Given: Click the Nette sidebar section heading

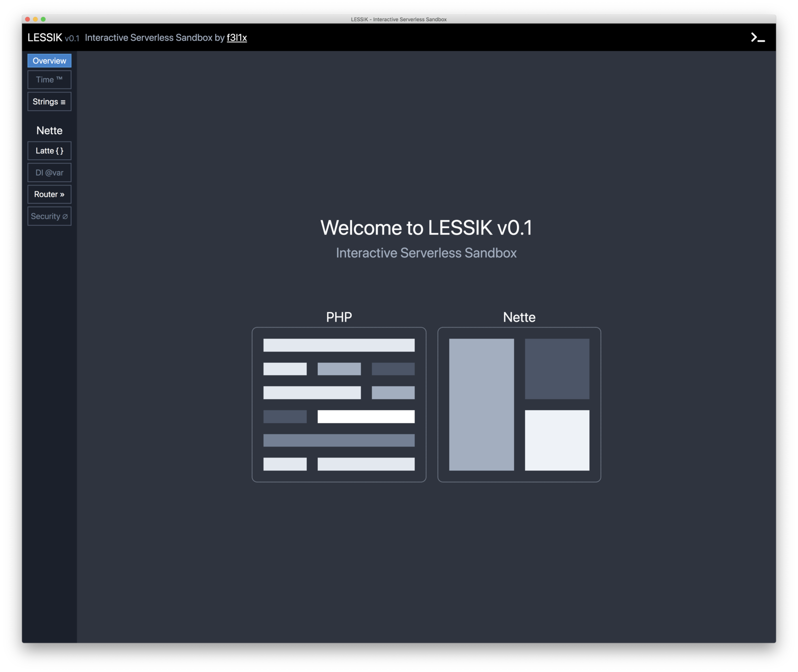Looking at the screenshot, I should (49, 130).
